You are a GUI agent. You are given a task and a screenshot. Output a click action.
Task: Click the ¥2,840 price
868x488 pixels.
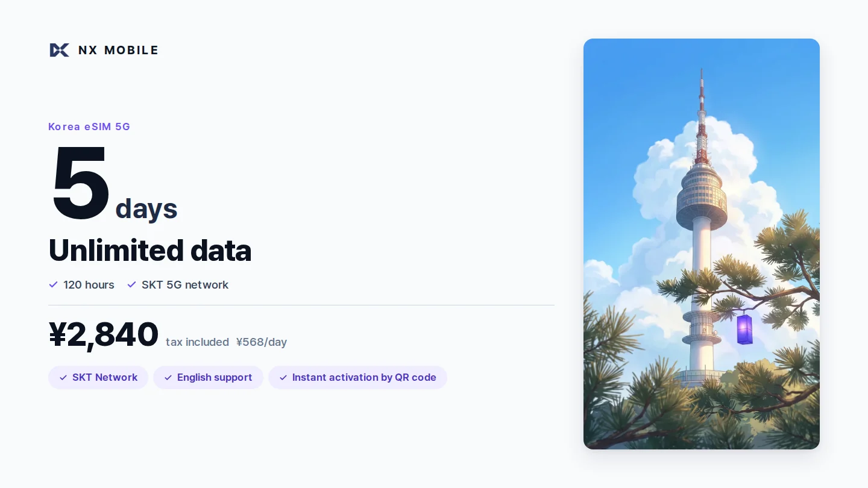(x=104, y=335)
